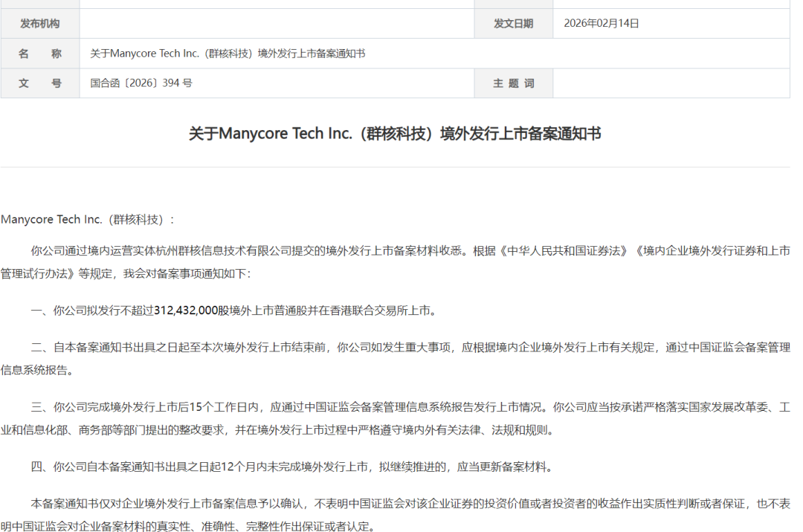Click the 主题词 header cell
803x532 pixels.
[x=513, y=83]
